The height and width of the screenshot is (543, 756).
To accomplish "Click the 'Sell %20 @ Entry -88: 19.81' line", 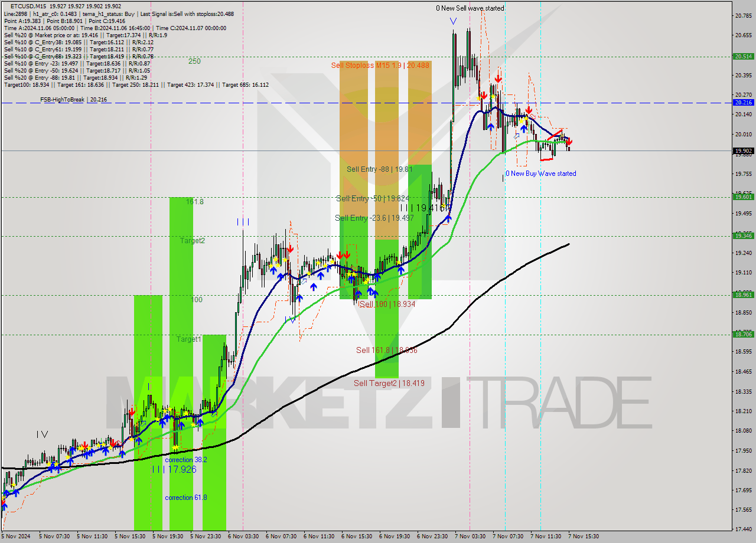I will click(x=75, y=77).
